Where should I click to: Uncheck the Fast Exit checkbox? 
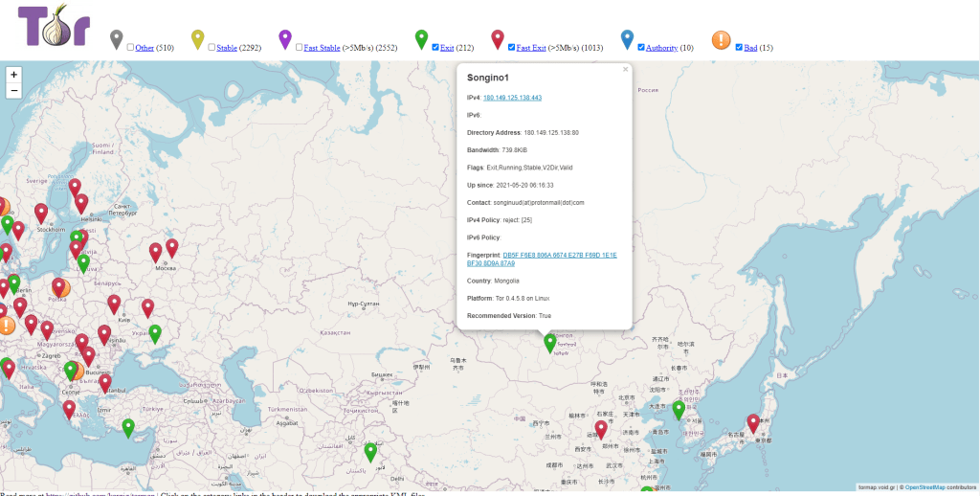tap(512, 47)
